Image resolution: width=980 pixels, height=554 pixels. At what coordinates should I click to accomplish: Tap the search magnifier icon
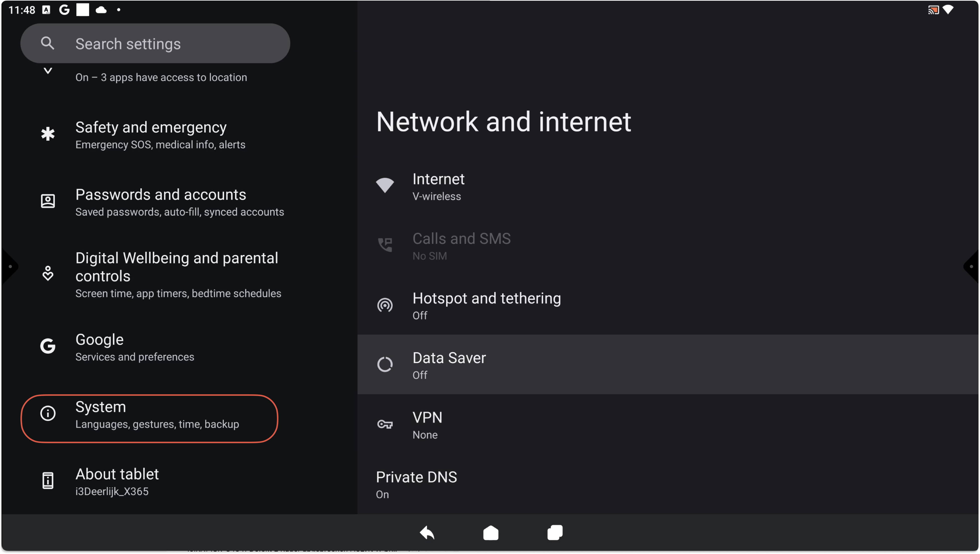[47, 43]
